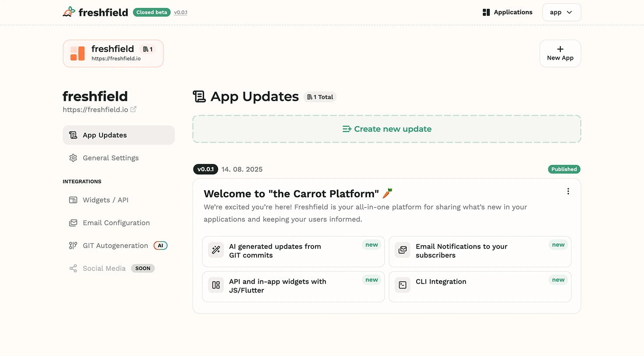
Task: Click new badge on CLI Integration card
Action: [558, 280]
